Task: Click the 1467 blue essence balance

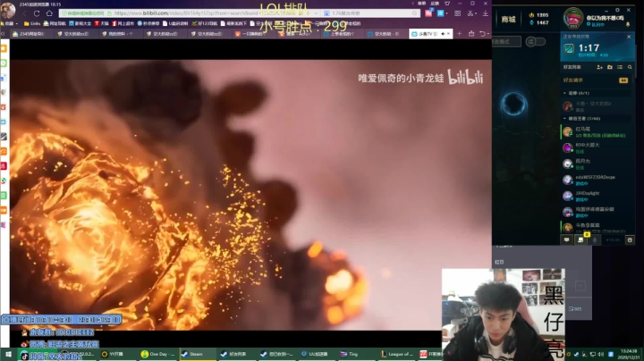Action: pyautogui.click(x=538, y=22)
